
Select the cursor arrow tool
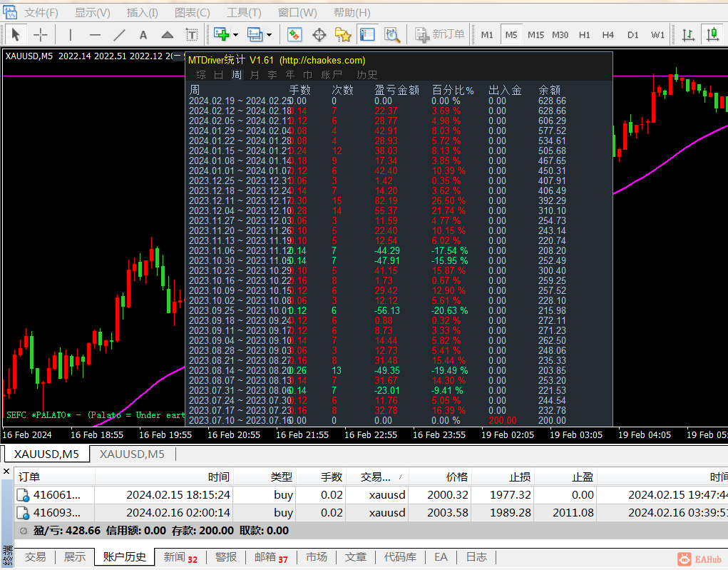coord(15,35)
